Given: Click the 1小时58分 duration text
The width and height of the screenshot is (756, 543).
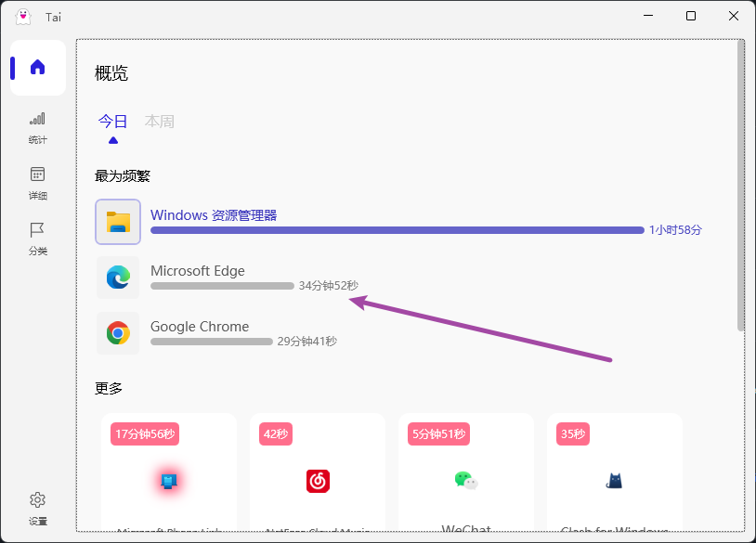Looking at the screenshot, I should (x=675, y=230).
